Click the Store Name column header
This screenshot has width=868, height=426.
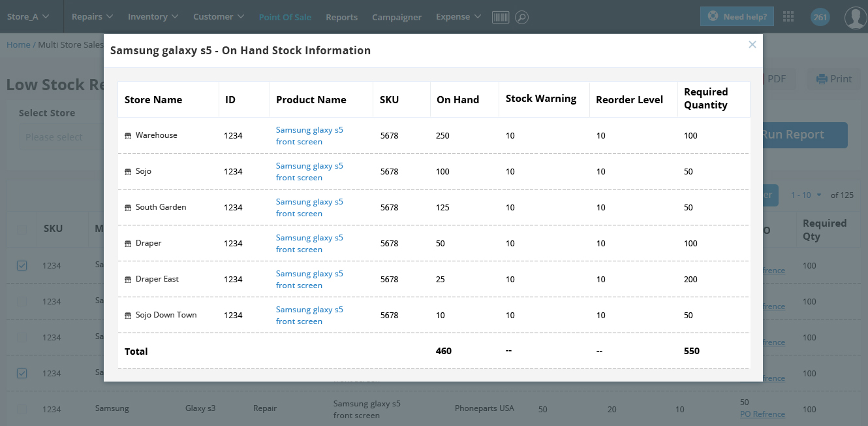tap(153, 100)
